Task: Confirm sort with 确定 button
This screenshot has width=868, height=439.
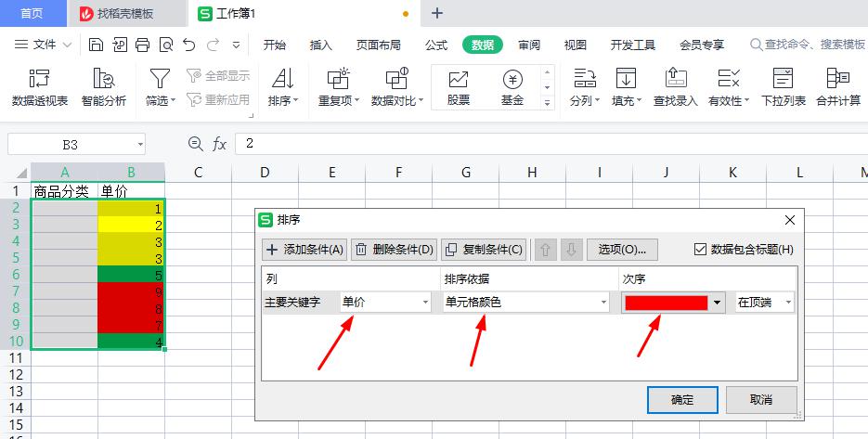Action: tap(682, 400)
